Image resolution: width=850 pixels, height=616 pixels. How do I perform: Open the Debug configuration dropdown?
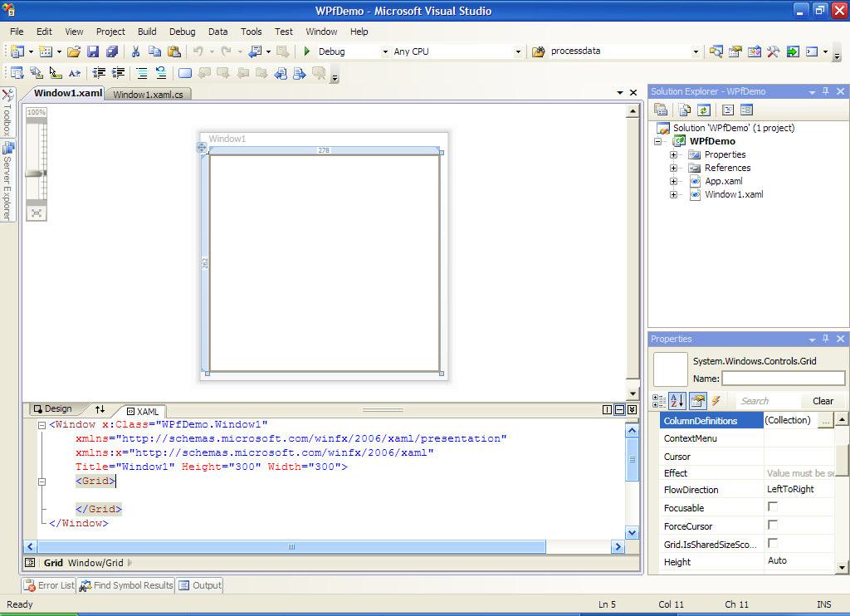click(x=385, y=52)
